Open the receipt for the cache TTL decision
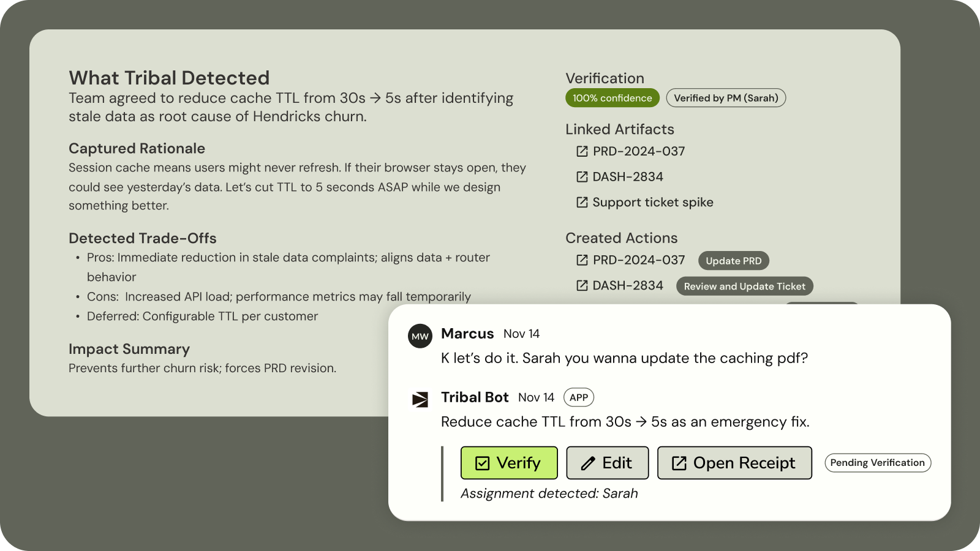This screenshot has width=980, height=551. (734, 463)
